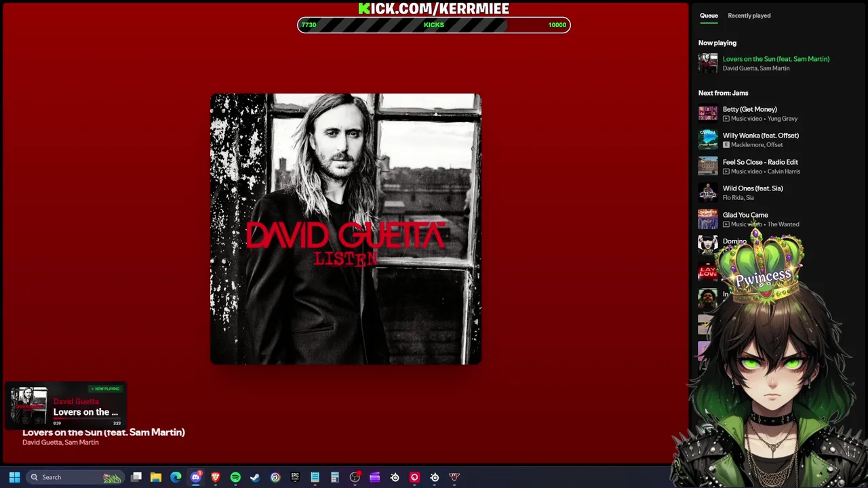The width and height of the screenshot is (868, 488).
Task: Click the Lay Low album thumbnail
Action: coord(707,272)
